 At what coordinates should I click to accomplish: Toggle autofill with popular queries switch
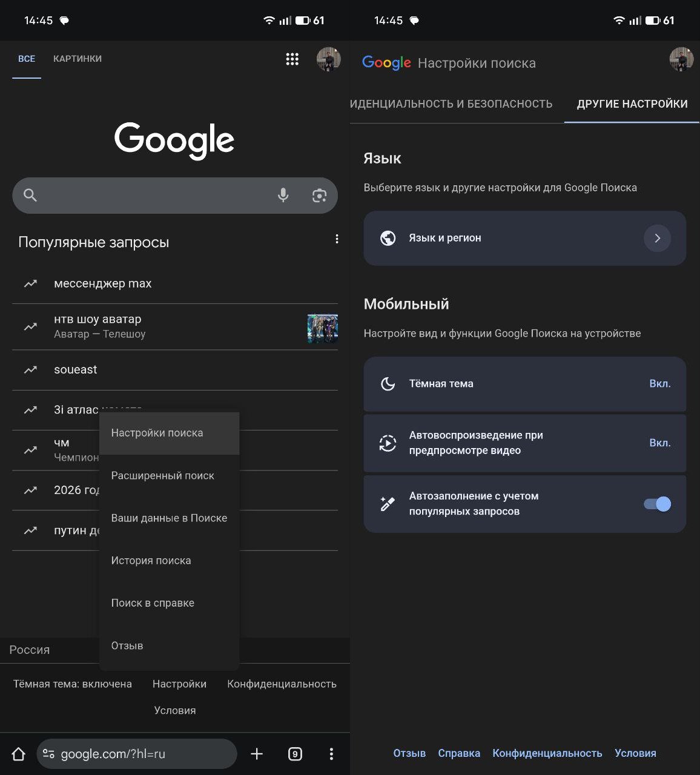click(x=656, y=503)
